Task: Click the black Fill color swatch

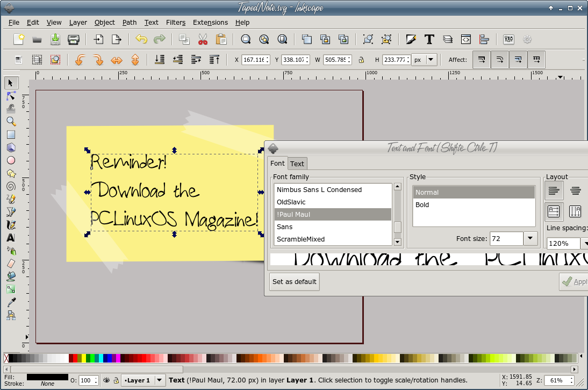Action: pos(47,377)
